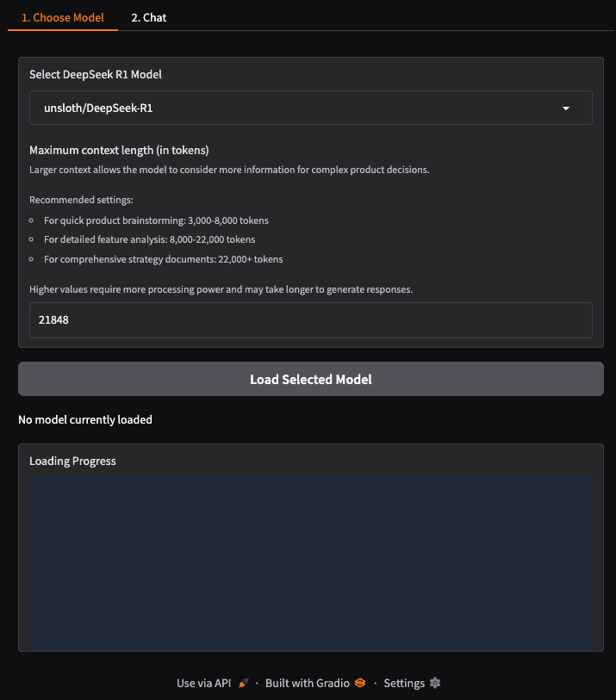Click the comprehensive strategy documents recommendation line
This screenshot has height=700, width=616.
163,259
